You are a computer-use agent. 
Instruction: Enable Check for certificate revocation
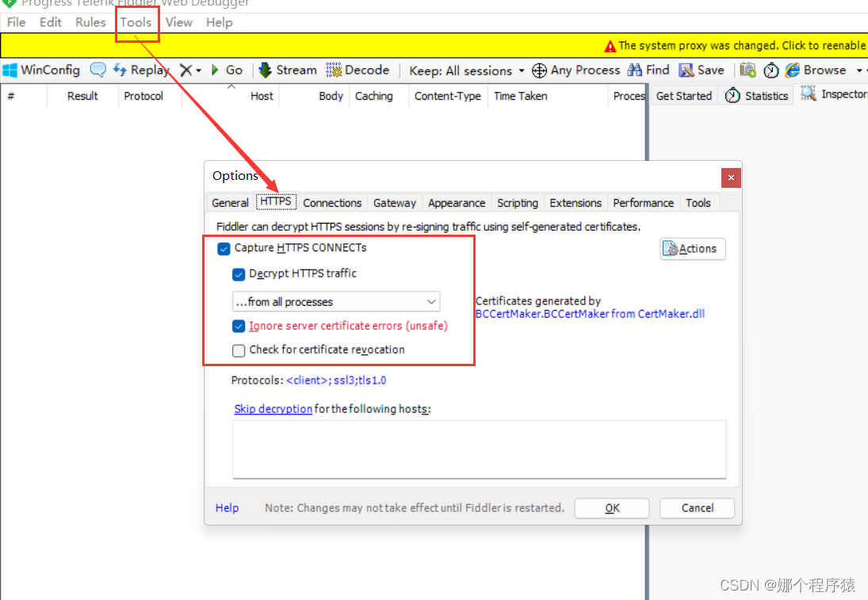[239, 350]
